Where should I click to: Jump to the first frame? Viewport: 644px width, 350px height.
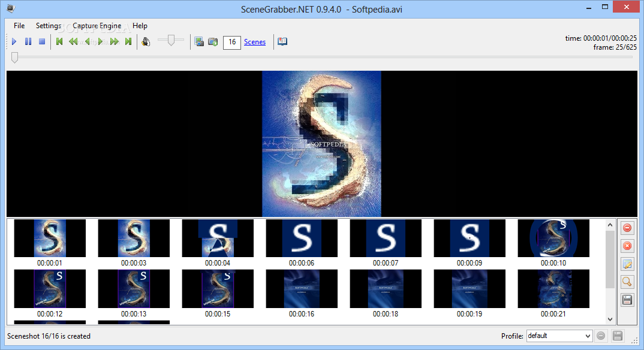pyautogui.click(x=59, y=41)
